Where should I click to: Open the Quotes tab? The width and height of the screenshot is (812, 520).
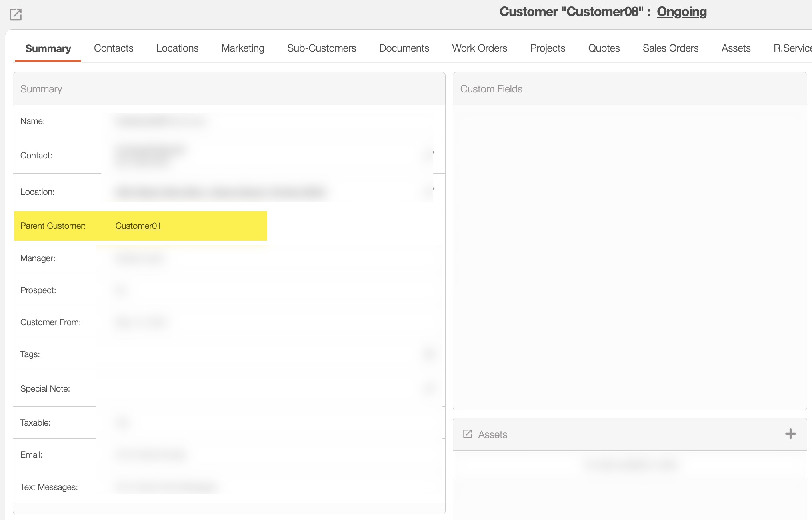coord(604,48)
